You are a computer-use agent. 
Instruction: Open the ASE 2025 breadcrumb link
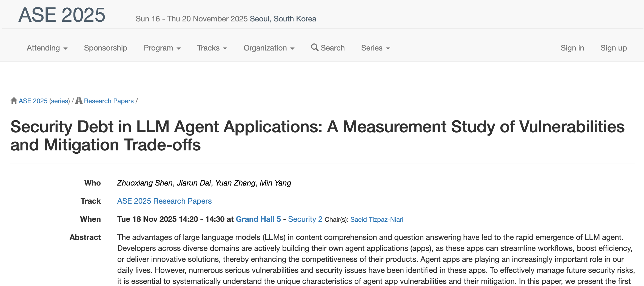[x=33, y=101]
